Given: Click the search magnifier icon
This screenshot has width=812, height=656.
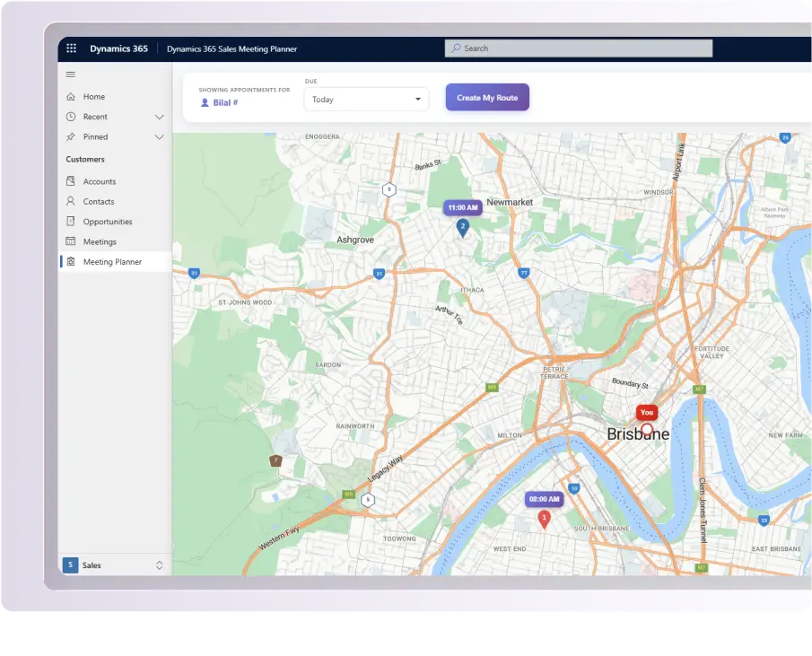Looking at the screenshot, I should coord(456,48).
